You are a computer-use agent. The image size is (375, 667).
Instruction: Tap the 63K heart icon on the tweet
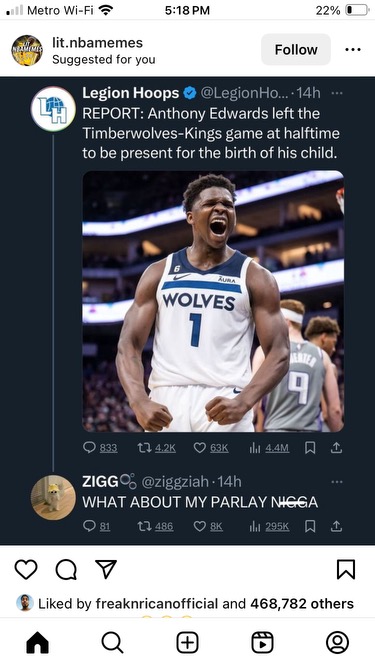click(200, 448)
